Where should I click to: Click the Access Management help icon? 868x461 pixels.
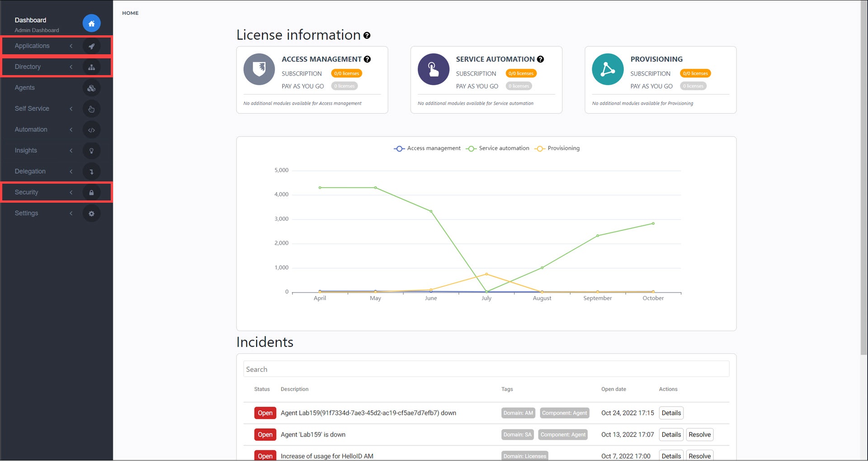pyautogui.click(x=367, y=59)
